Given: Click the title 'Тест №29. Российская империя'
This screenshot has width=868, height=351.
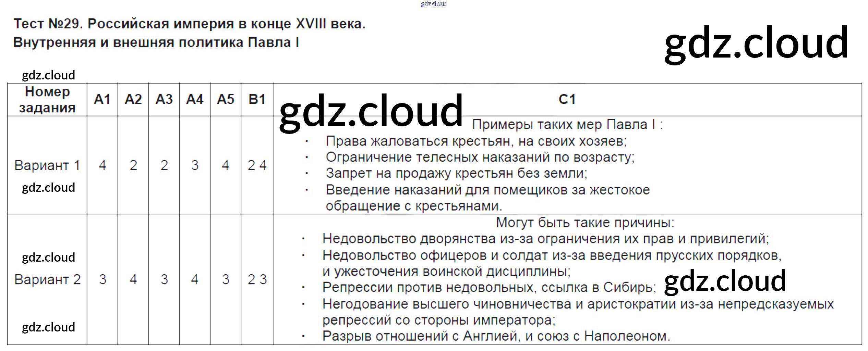Looking at the screenshot, I should [189, 24].
